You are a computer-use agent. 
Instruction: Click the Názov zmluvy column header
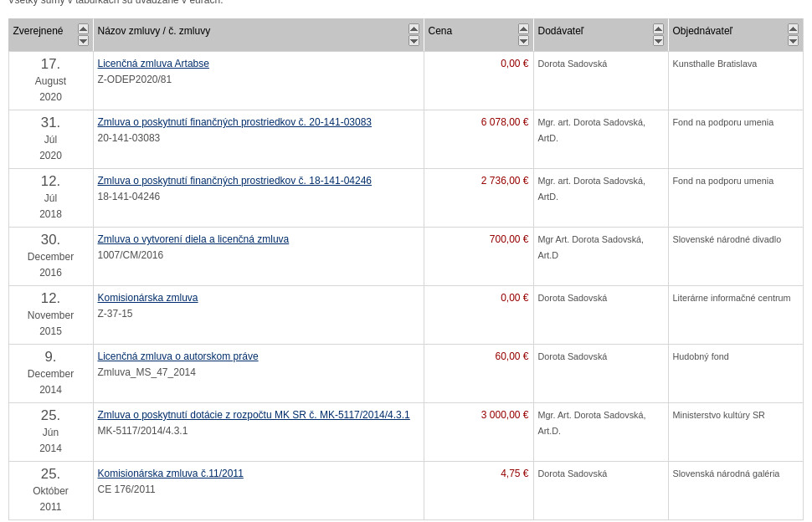coord(154,31)
